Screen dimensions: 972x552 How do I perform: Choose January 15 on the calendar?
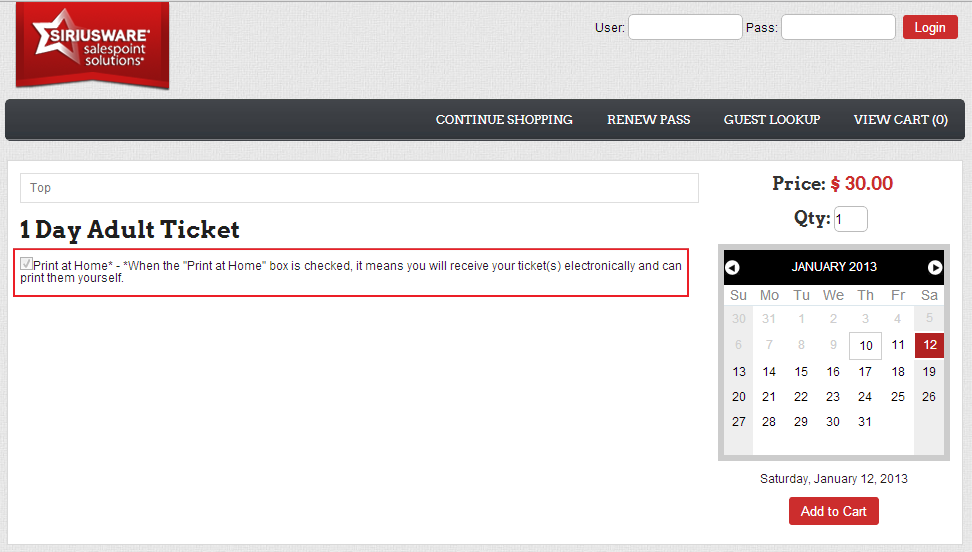coord(801,371)
